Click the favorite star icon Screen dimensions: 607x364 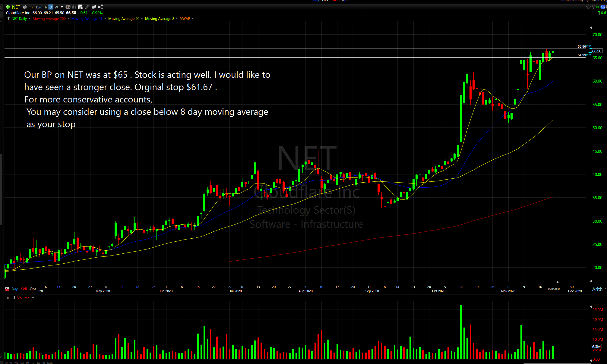coord(588,7)
